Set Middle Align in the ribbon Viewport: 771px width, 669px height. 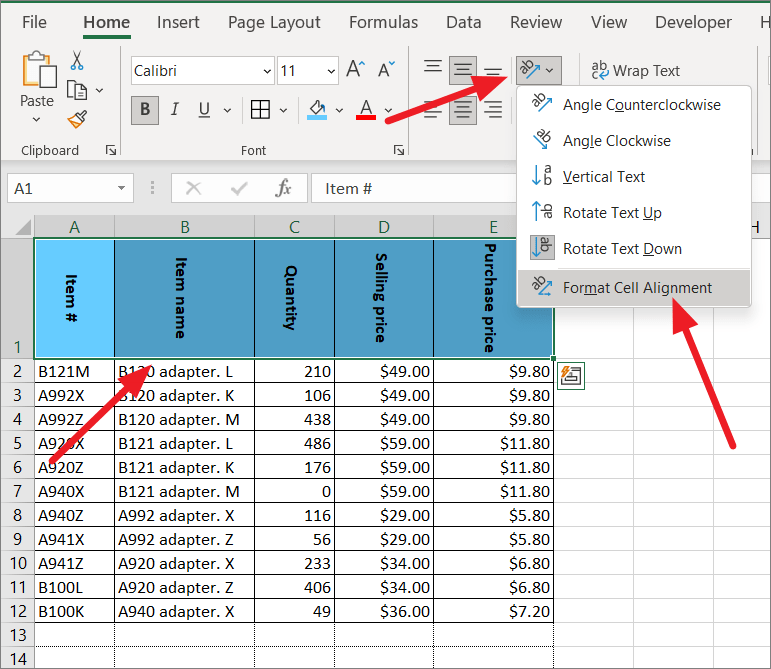pos(463,70)
